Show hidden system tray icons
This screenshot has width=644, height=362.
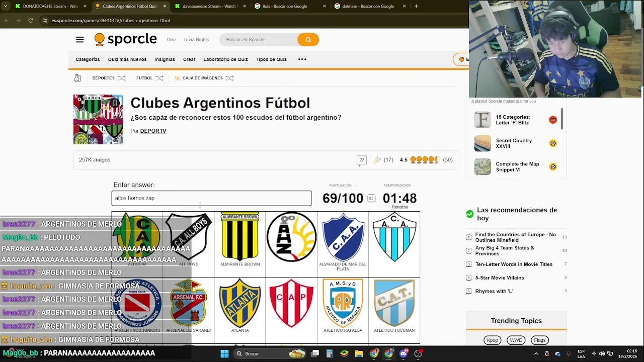(x=536, y=354)
